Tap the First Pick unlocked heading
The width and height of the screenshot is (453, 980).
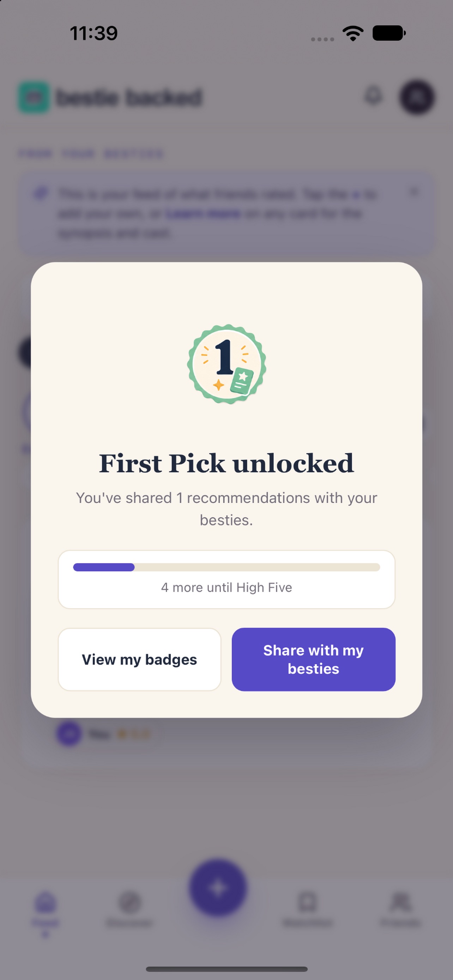pyautogui.click(x=227, y=464)
